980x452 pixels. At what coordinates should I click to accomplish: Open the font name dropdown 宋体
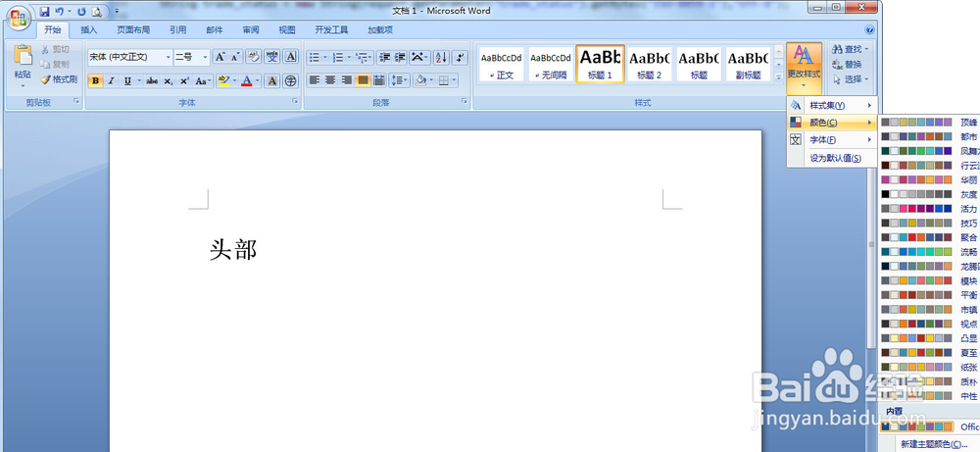coord(168,57)
